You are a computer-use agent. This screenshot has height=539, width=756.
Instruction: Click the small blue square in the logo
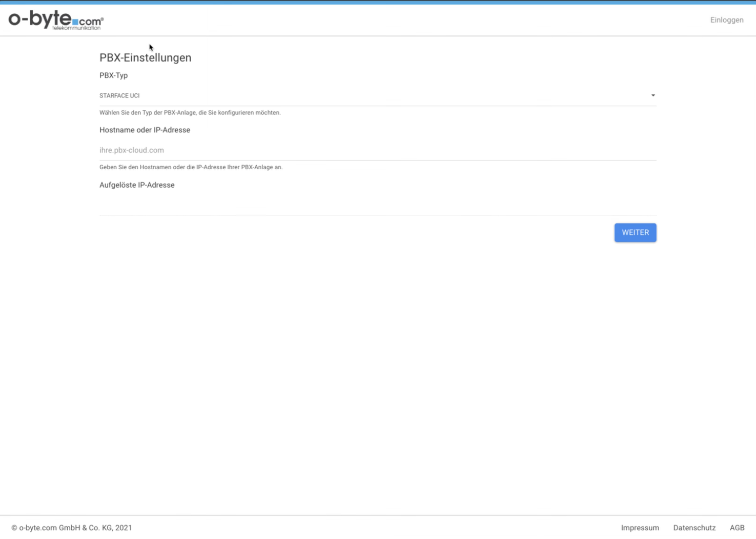click(x=75, y=22)
